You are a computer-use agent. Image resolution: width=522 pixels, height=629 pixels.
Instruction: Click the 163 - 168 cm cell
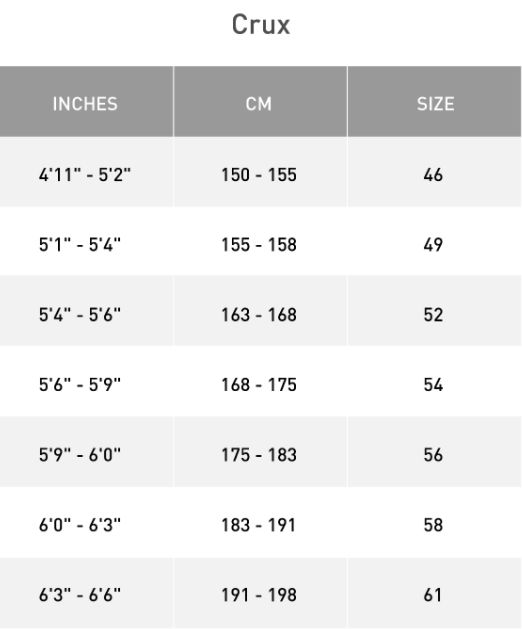[x=260, y=312]
